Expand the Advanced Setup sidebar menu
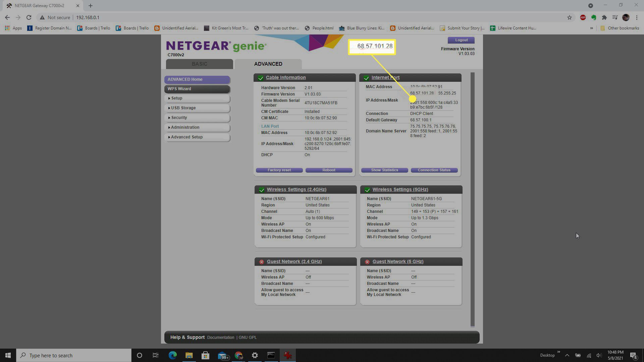The image size is (644, 362). (x=197, y=137)
